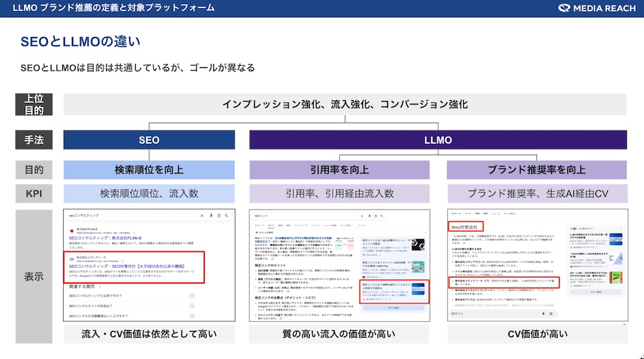Expand 'SEOコンサルティングとは何ですか?' question
644x359 pixels.
tap(192, 296)
